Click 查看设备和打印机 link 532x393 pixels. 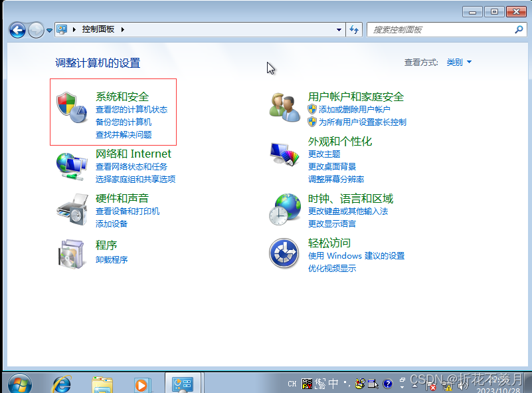128,211
